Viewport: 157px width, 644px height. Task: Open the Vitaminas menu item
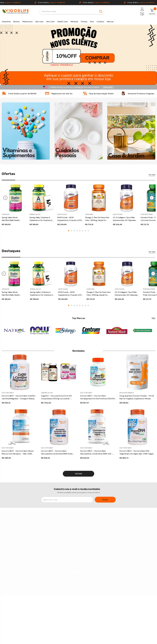point(6,22)
